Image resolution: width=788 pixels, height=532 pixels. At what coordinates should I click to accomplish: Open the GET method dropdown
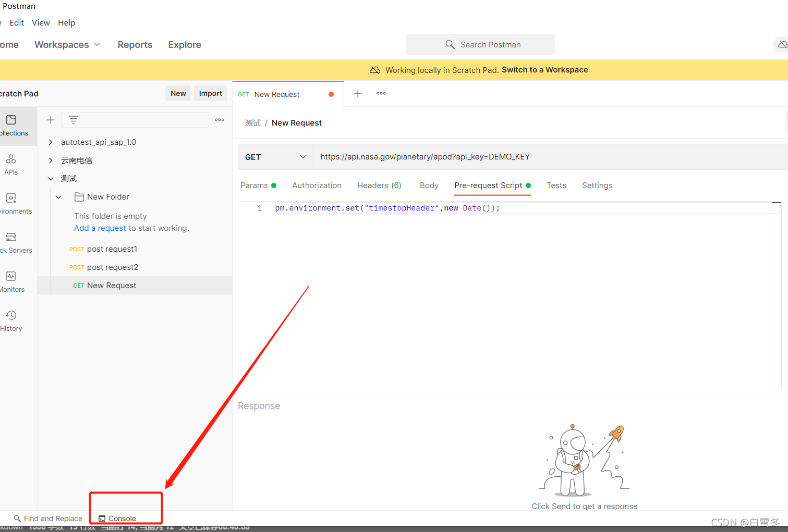pyautogui.click(x=275, y=157)
